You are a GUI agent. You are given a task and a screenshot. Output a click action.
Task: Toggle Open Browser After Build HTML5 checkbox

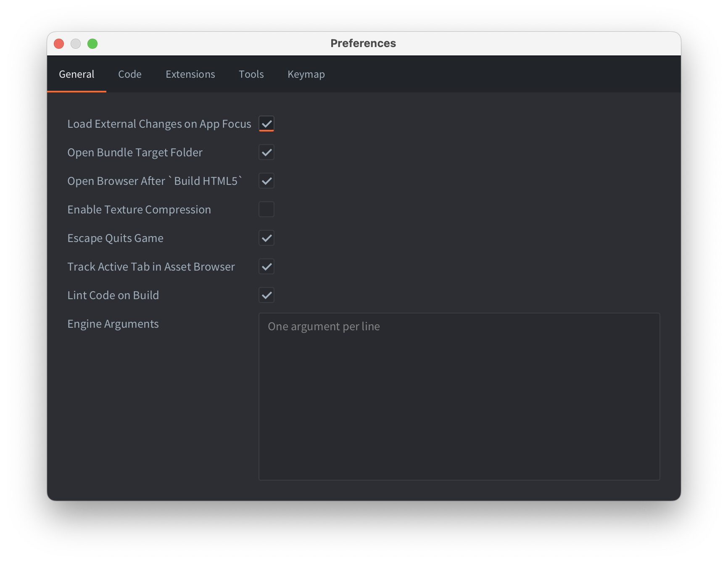pyautogui.click(x=266, y=181)
